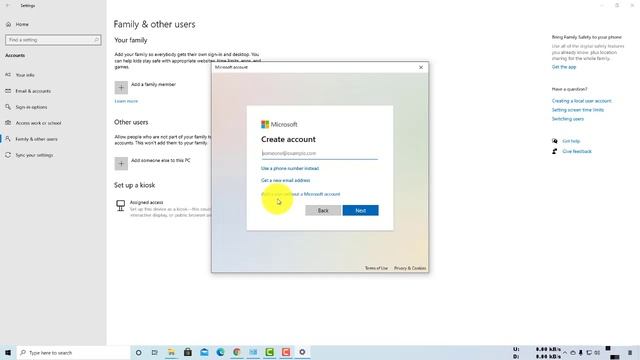The height and width of the screenshot is (360, 640).
Task: Open Privacy & Cookies link
Action: (x=410, y=268)
